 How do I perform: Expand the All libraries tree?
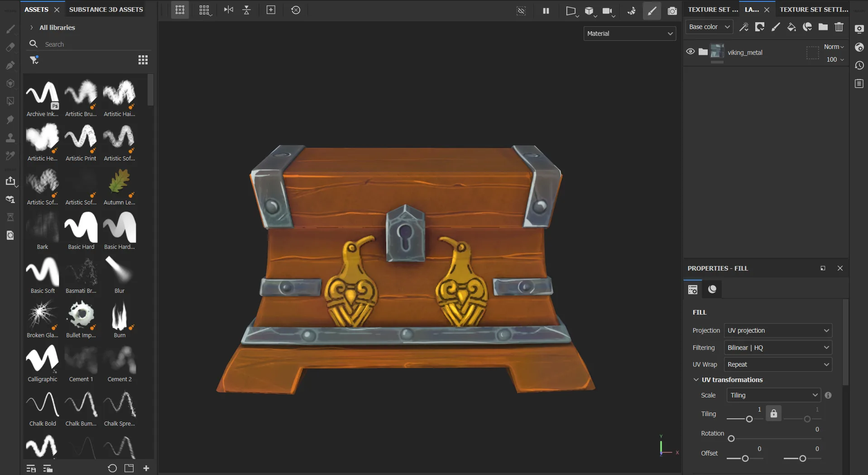click(31, 28)
